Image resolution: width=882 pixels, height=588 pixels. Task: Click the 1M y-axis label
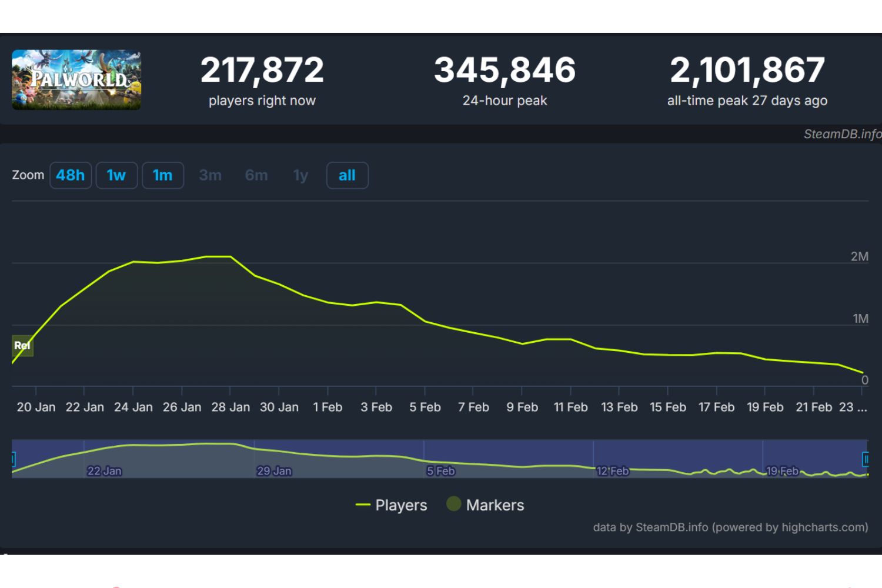click(861, 319)
